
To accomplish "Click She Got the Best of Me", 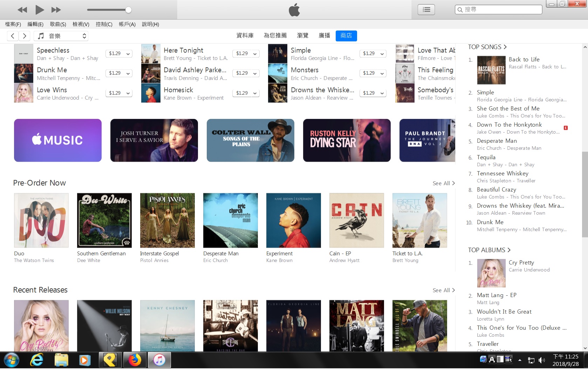I will pyautogui.click(x=508, y=109).
